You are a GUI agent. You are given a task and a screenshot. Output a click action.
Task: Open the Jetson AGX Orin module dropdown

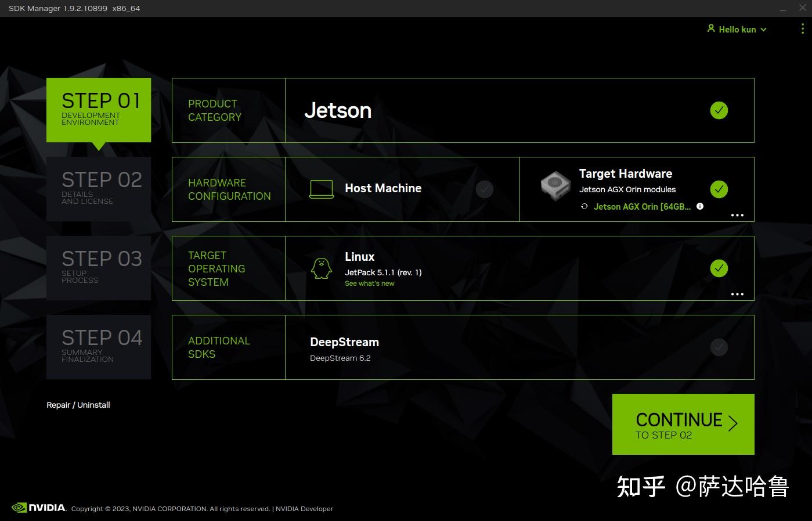point(641,206)
